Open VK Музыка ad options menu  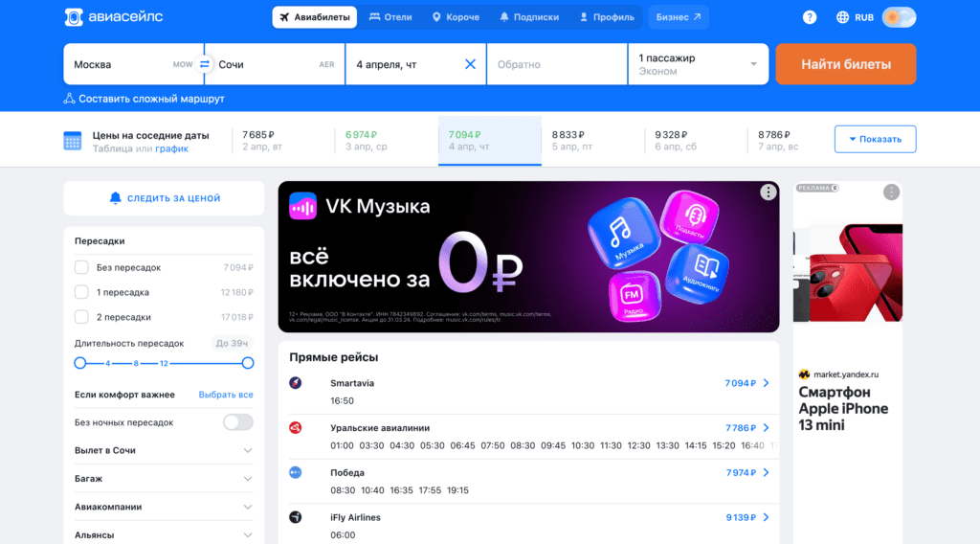(768, 193)
